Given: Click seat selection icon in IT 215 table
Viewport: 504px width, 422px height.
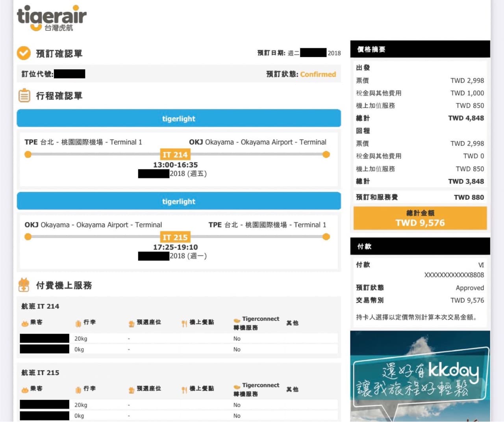Looking at the screenshot, I should tap(132, 390).
